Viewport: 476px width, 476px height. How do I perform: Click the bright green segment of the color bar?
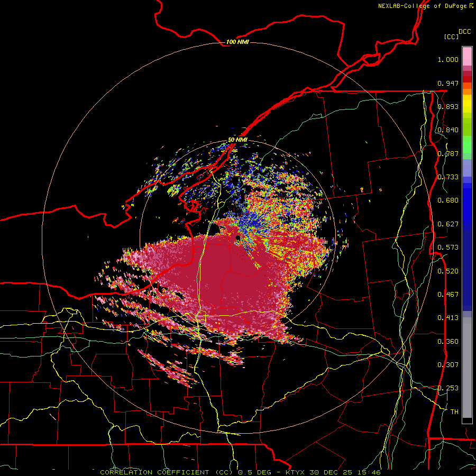[x=467, y=144]
